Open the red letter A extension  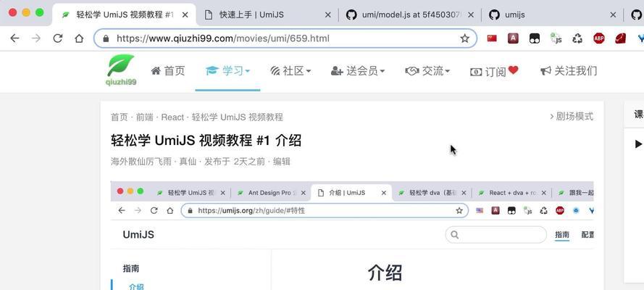(x=513, y=38)
